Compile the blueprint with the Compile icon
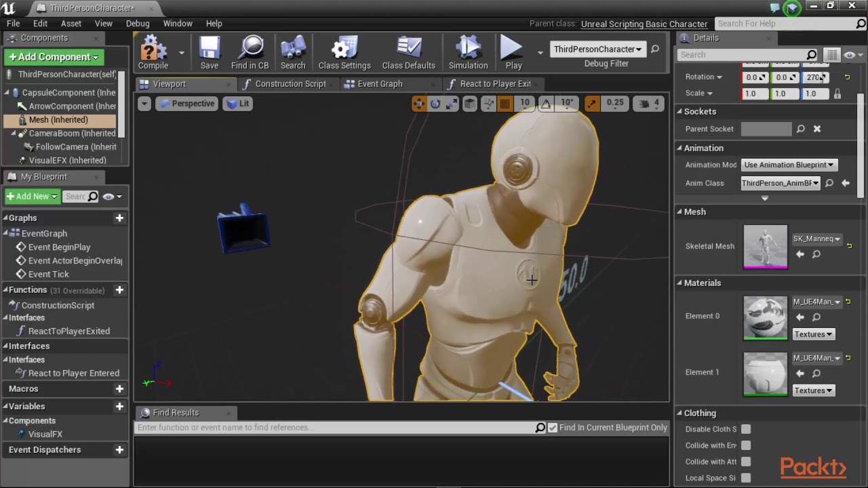The width and height of the screenshot is (868, 488). click(x=153, y=52)
